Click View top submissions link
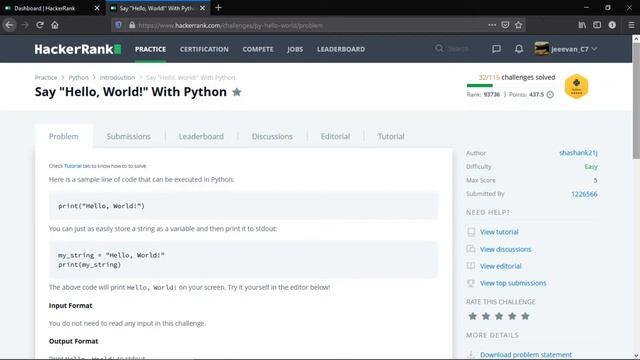640x360 pixels. [513, 283]
